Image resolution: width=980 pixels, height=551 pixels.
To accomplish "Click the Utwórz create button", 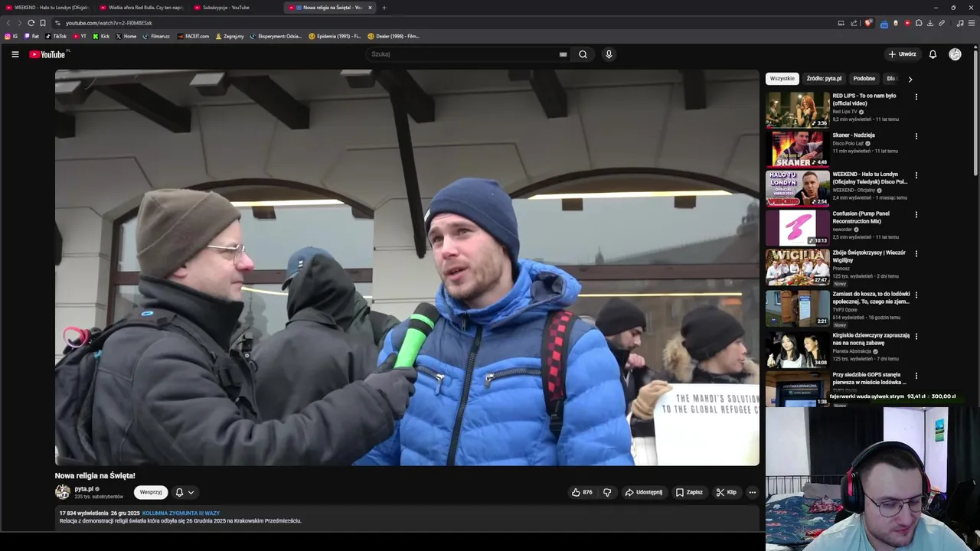I will click(x=902, y=54).
